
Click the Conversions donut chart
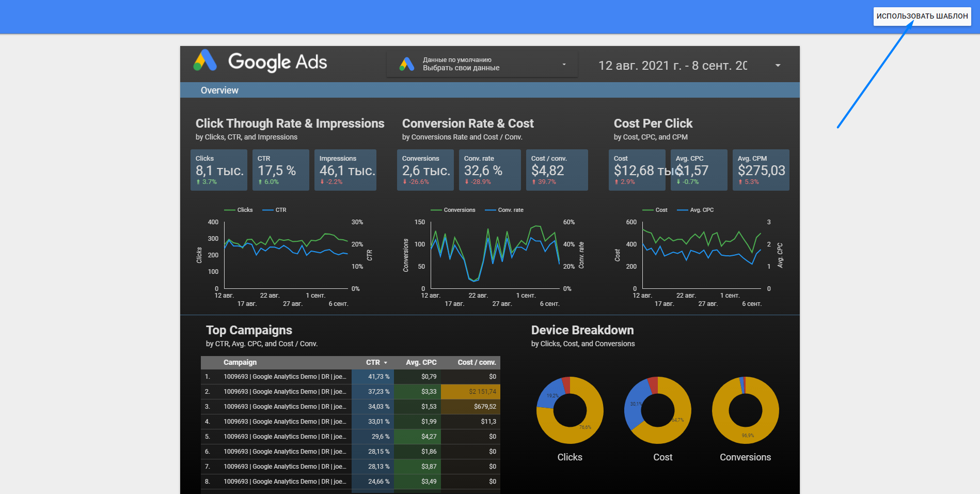pyautogui.click(x=746, y=410)
